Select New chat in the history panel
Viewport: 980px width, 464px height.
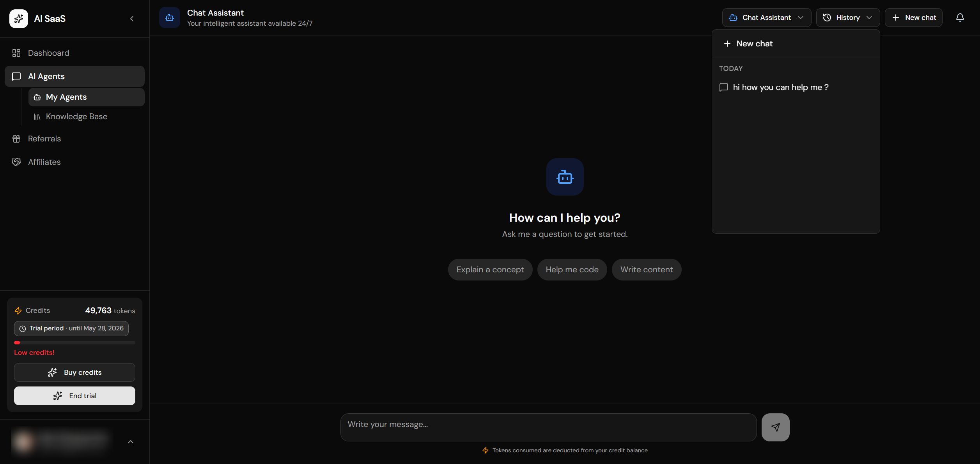796,44
